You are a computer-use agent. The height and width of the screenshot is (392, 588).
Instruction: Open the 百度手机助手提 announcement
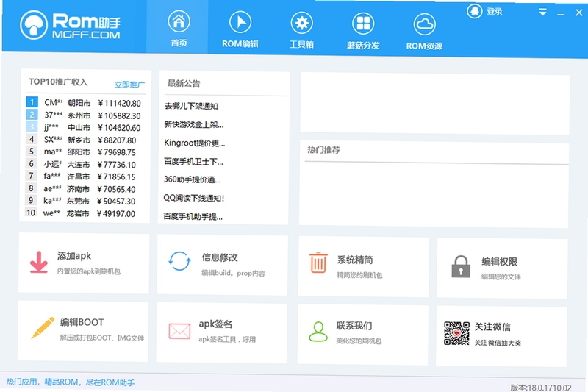pos(193,216)
